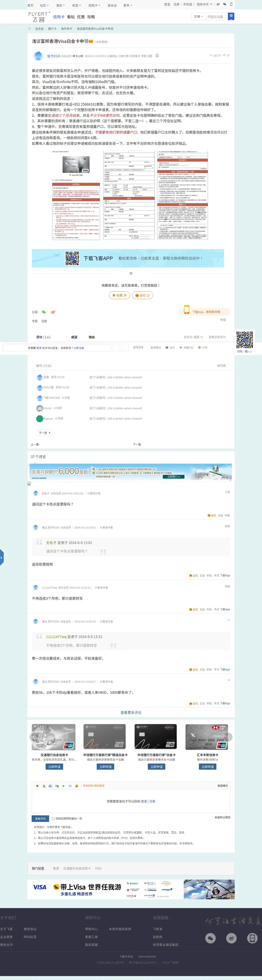262x980 pixels.
Task: Open application form first image thumbnail
Action: pyautogui.click(x=76, y=195)
